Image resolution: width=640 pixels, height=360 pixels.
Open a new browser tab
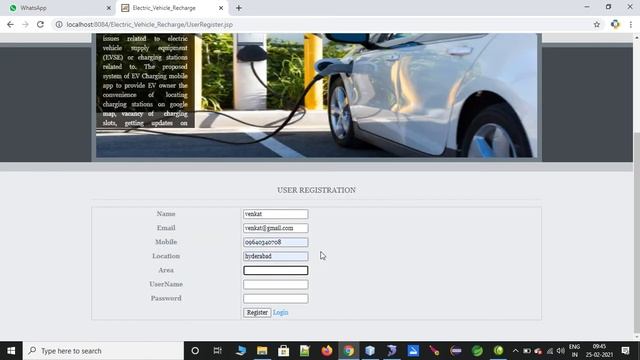pos(239,8)
